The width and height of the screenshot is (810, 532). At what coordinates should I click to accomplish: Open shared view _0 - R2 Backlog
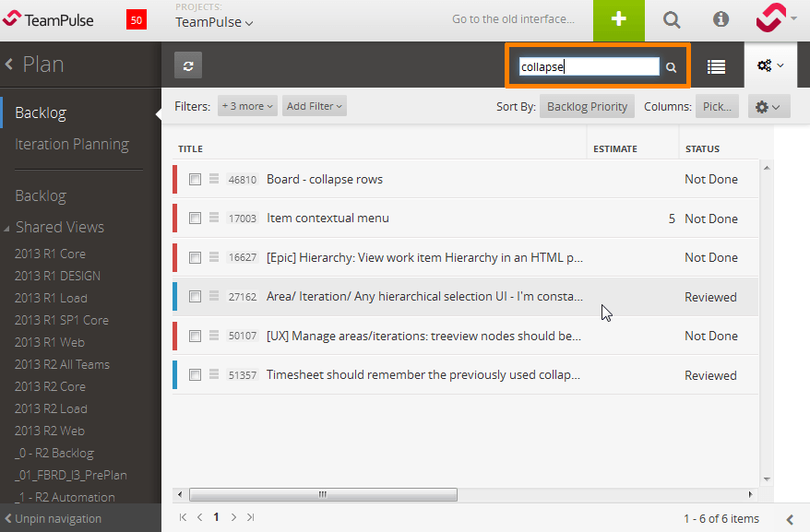[54, 453]
